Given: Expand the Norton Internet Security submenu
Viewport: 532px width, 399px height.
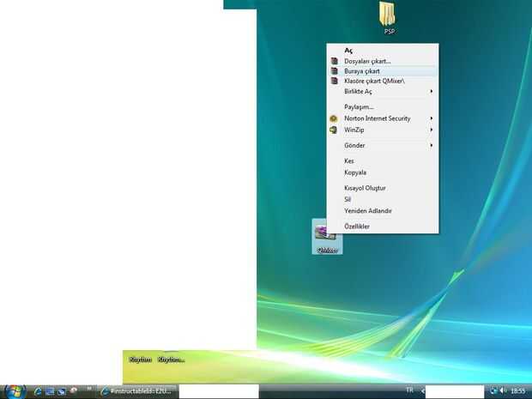Looking at the screenshot, I should pyautogui.click(x=383, y=118).
